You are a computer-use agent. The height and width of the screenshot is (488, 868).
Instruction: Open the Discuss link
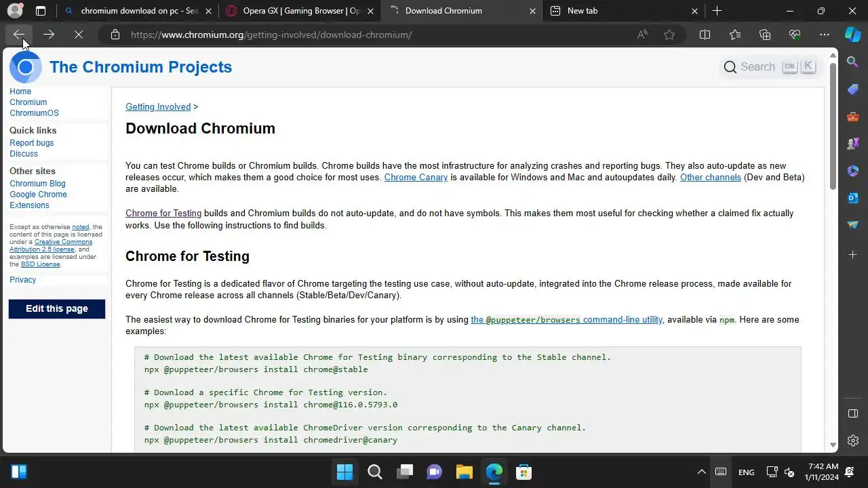pyautogui.click(x=24, y=154)
